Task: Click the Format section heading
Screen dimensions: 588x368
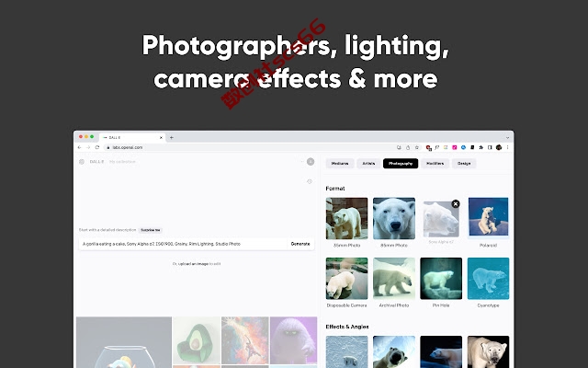Action: point(335,189)
